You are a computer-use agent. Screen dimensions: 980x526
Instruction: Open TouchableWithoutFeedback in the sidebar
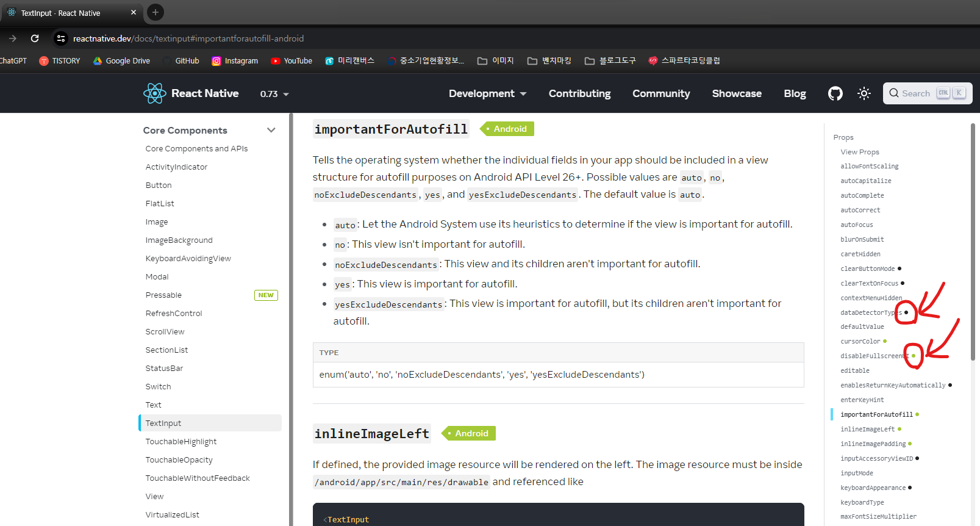(198, 478)
